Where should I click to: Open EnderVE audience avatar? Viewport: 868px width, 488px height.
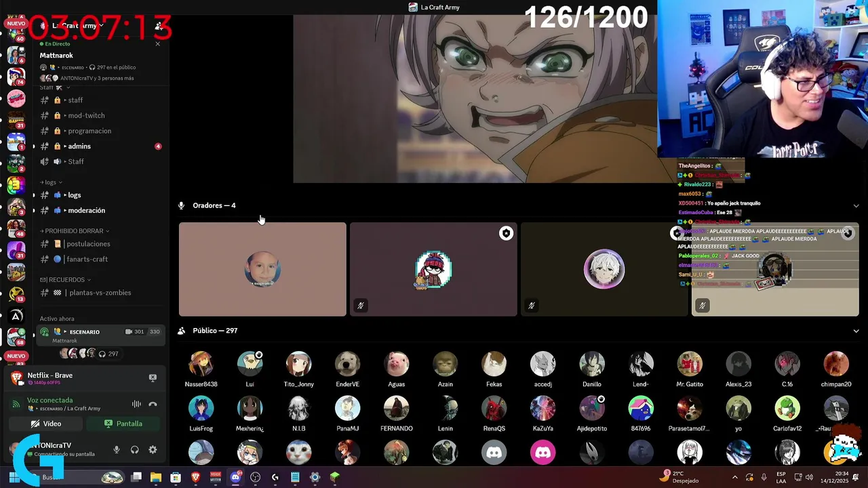tap(347, 364)
